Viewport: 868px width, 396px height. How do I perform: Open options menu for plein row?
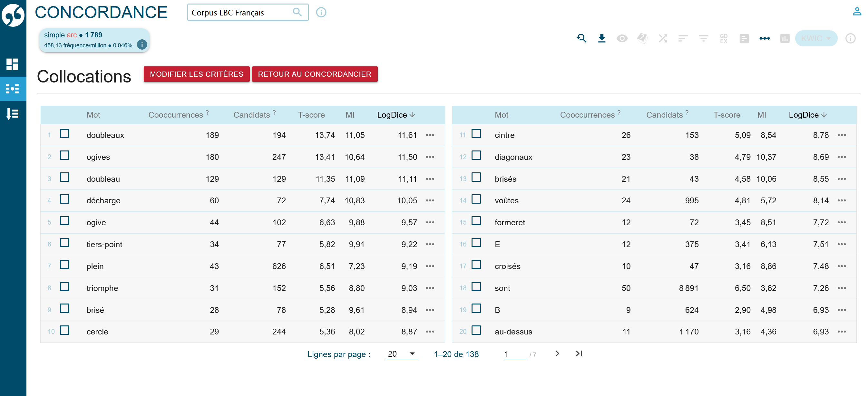430,266
